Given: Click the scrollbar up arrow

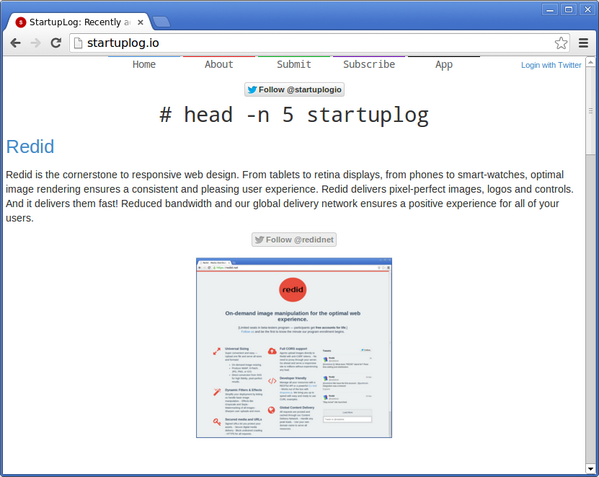Looking at the screenshot, I should 590,61.
